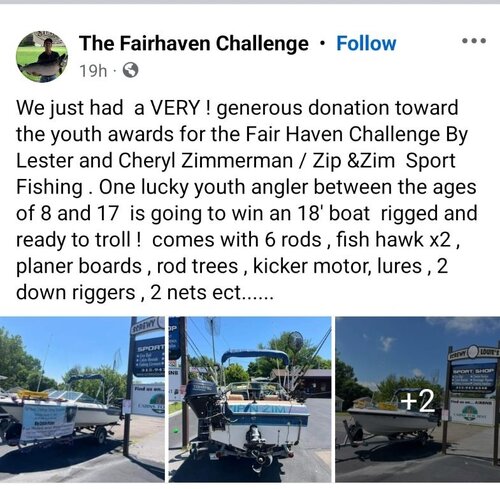This screenshot has width=500, height=489.
Task: Click the trailer wheel in first photo
Action: [100, 436]
